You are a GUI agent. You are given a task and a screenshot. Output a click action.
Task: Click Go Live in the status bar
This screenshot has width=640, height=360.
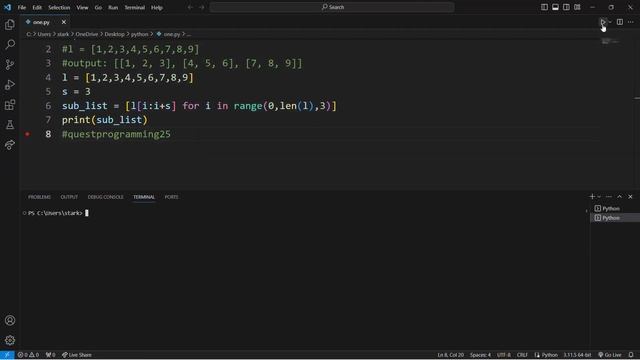coord(610,355)
